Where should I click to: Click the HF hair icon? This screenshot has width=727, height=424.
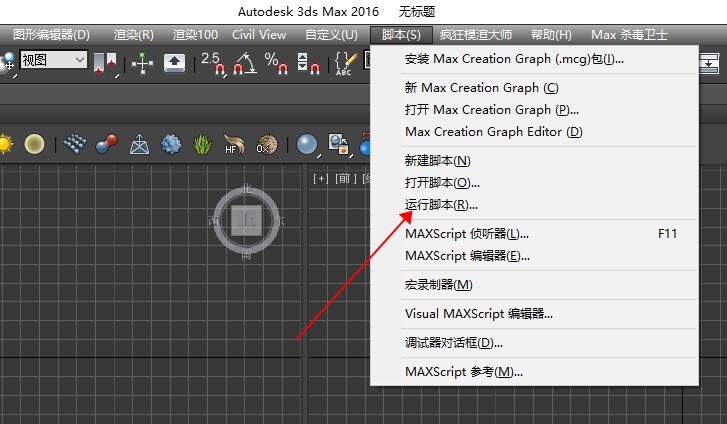[234, 144]
